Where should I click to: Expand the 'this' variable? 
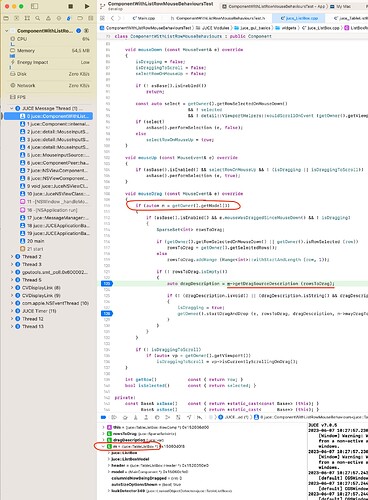103,427
